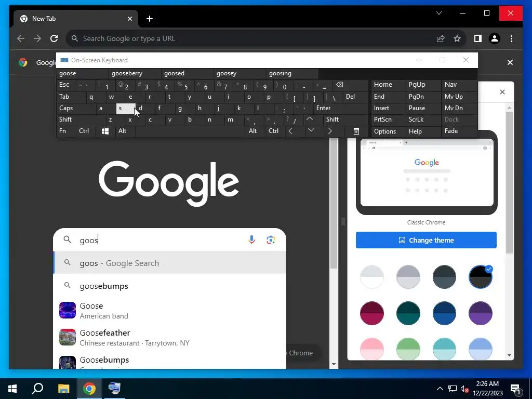The width and height of the screenshot is (532, 399).
Task: Tap the context menu key on the on-screen keyboard
Action: click(x=356, y=131)
